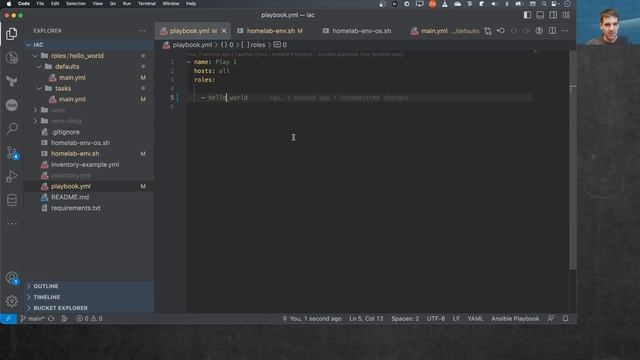The width and height of the screenshot is (640, 360).
Task: Open the notifications bell
Action: pyautogui.click(x=565, y=318)
